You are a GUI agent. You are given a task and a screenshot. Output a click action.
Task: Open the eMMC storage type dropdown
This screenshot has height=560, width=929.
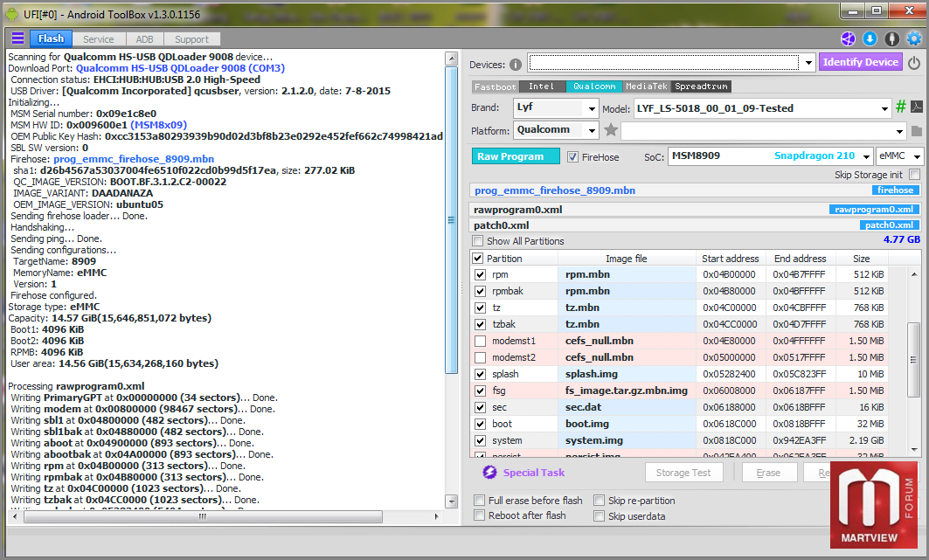click(917, 157)
